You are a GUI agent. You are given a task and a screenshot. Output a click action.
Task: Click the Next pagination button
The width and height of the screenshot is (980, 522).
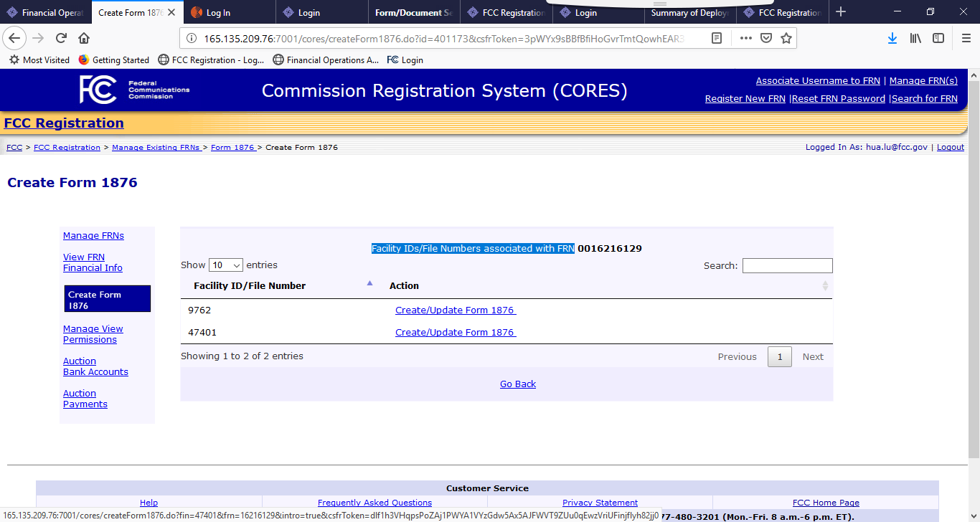813,356
